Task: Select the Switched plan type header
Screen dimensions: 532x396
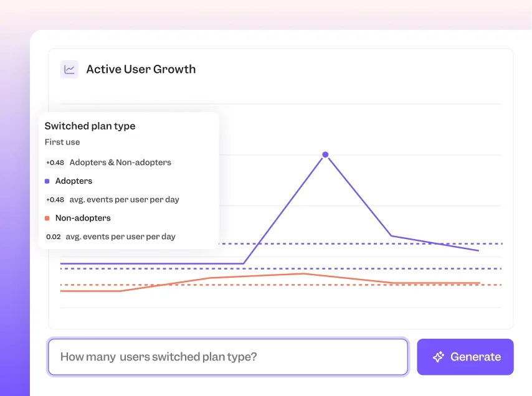Action: 90,126
